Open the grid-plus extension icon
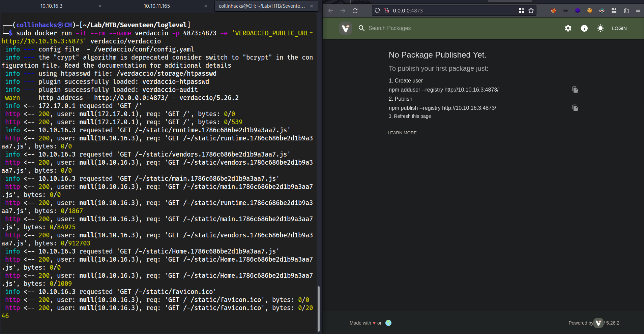The width and height of the screenshot is (644, 334). [x=614, y=11]
